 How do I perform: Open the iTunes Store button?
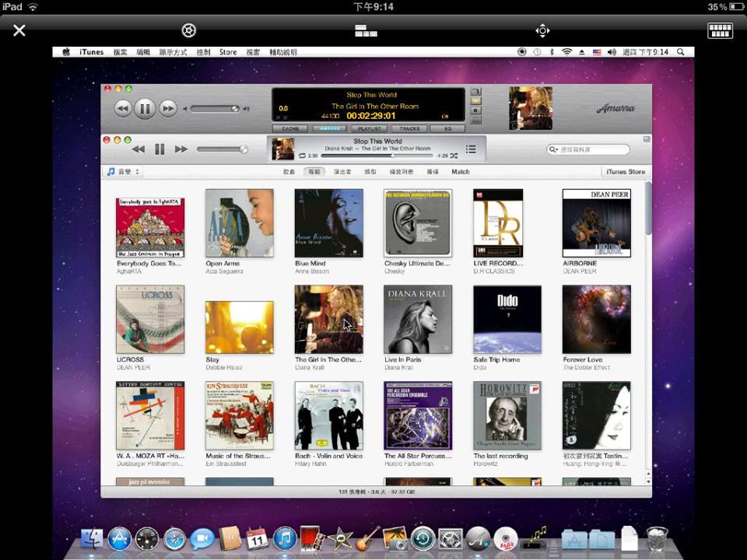626,171
